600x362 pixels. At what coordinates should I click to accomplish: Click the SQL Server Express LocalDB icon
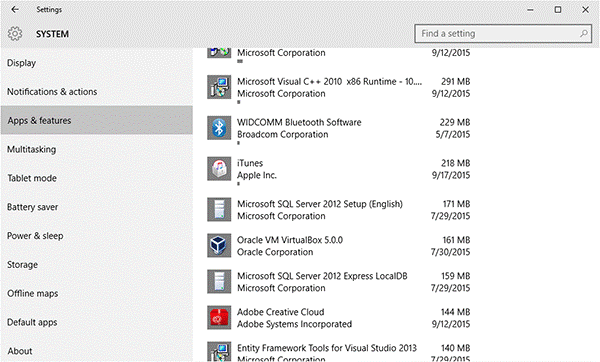coord(219,281)
